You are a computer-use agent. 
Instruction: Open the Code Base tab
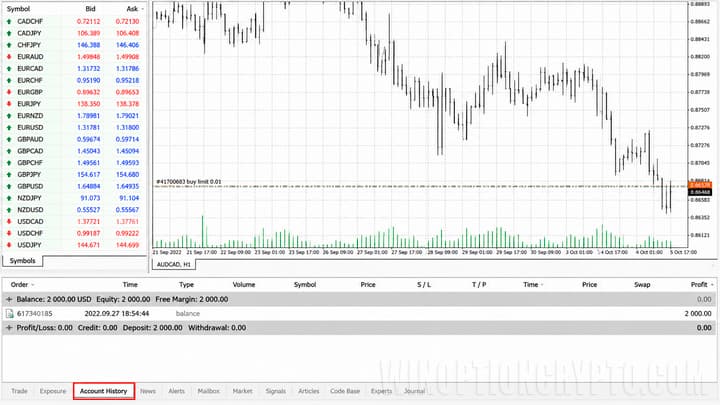[345, 391]
